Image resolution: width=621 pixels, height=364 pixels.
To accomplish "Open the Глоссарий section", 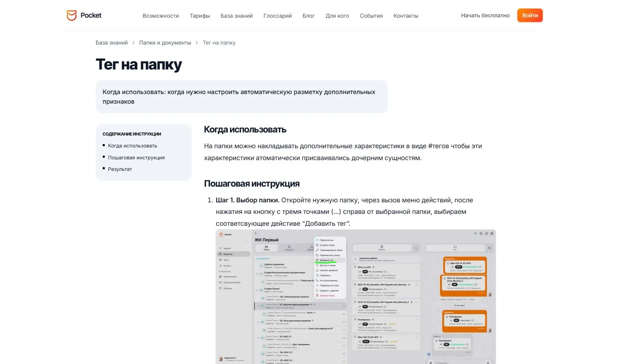I will [277, 16].
